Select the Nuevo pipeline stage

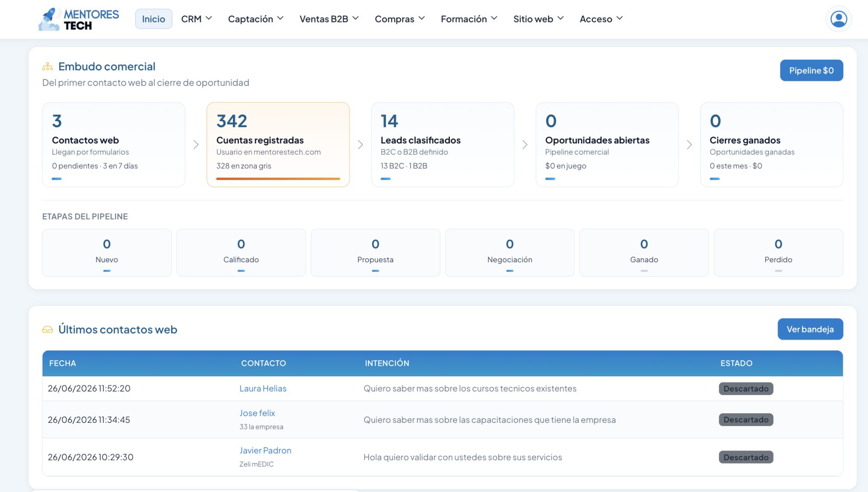coord(107,253)
